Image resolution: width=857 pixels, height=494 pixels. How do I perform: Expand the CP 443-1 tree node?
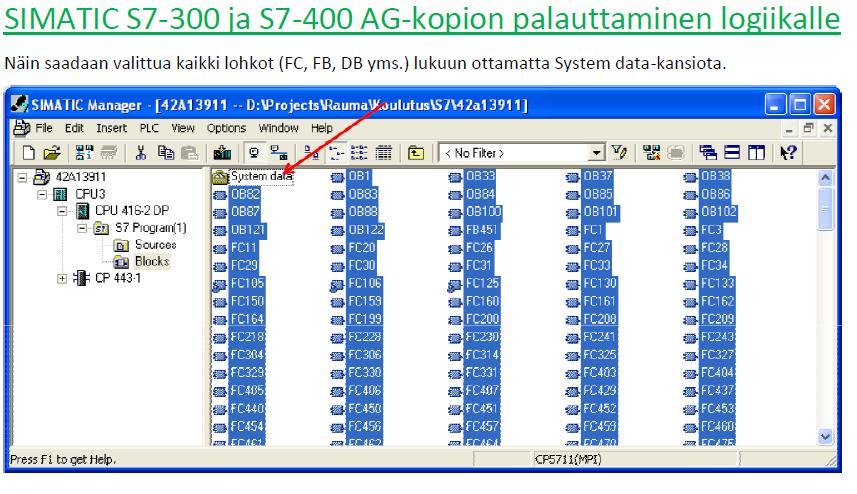point(62,279)
